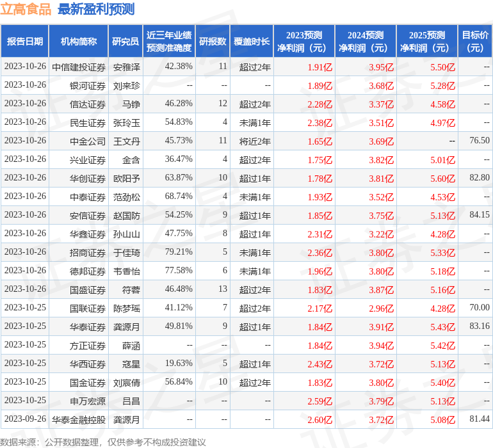The image size is (493, 448).
Task: Click analyst name 刘宸倩
Action: [x=127, y=382]
